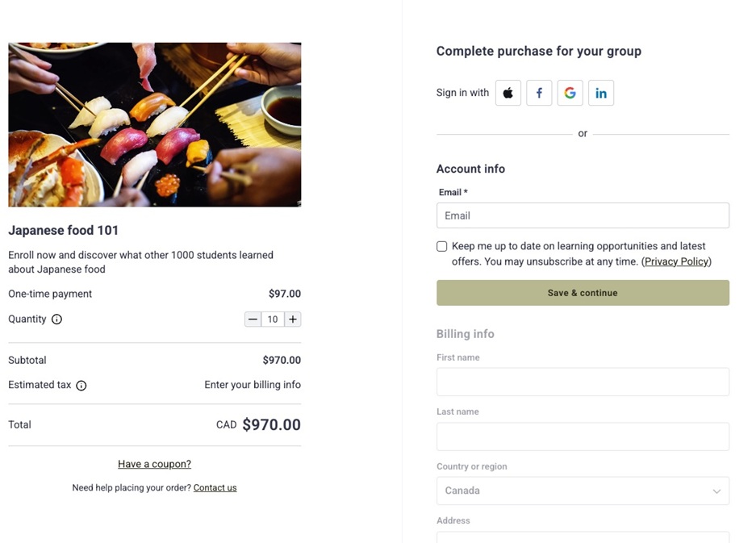Click the Japanese food sushi image
756x543 pixels.
point(155,124)
